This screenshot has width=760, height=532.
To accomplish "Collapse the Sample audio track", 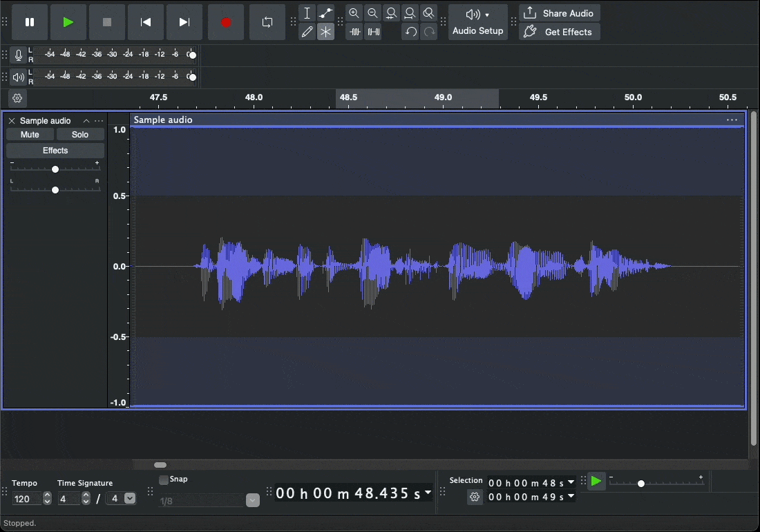I will [86, 121].
